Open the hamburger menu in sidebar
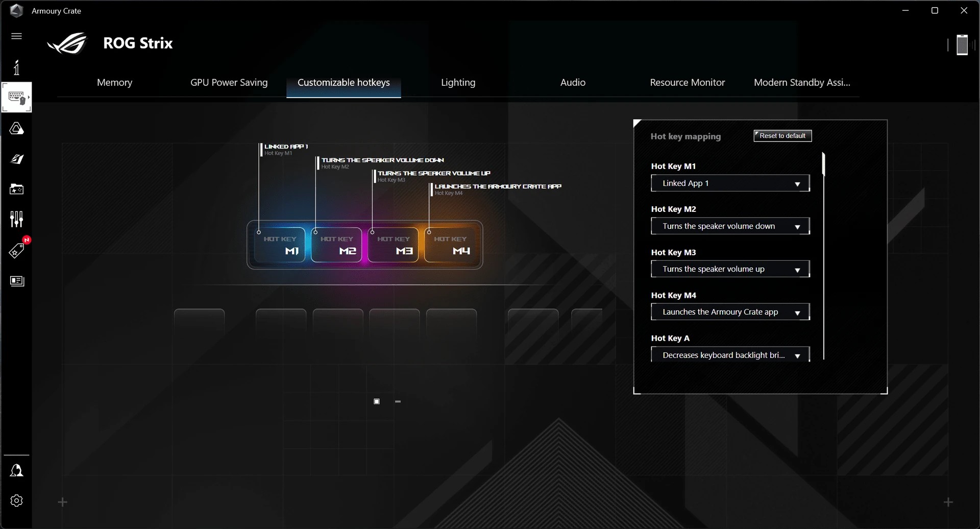The height and width of the screenshot is (529, 980). [x=16, y=36]
